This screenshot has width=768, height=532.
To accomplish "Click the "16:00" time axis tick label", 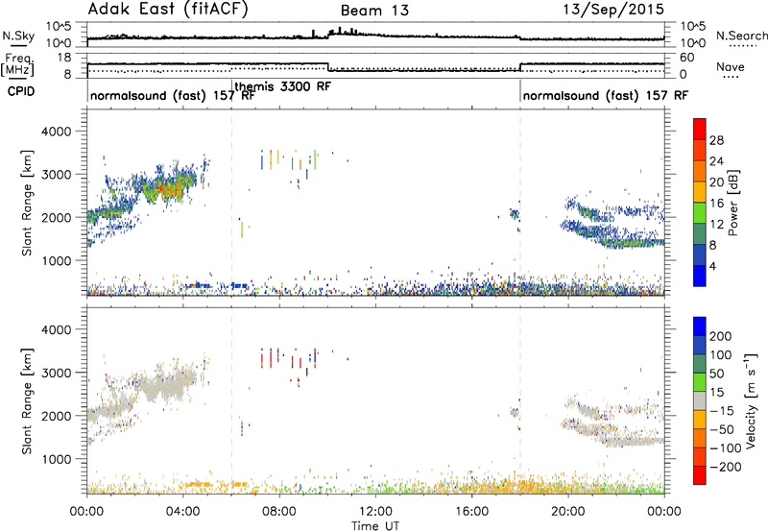I will coord(471,512).
